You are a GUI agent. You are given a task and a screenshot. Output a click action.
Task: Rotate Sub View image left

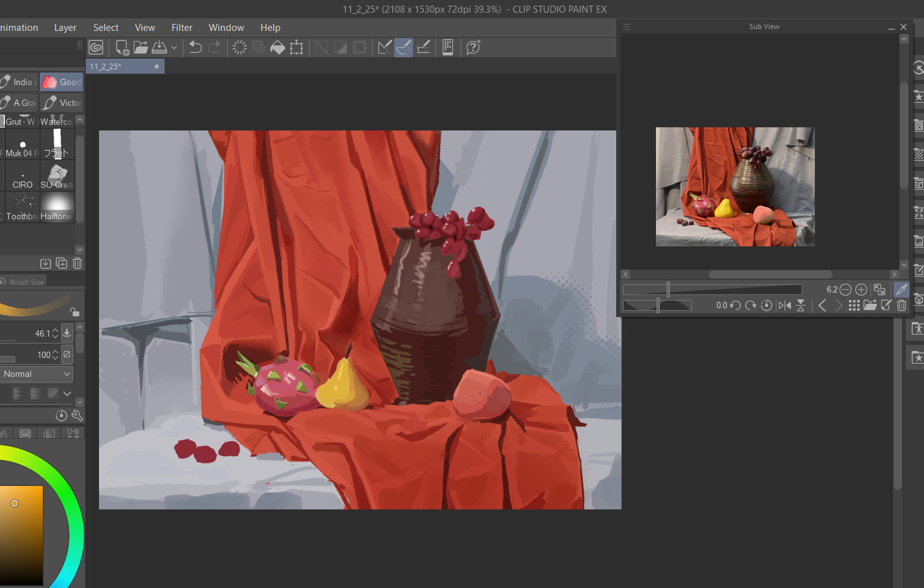(735, 306)
